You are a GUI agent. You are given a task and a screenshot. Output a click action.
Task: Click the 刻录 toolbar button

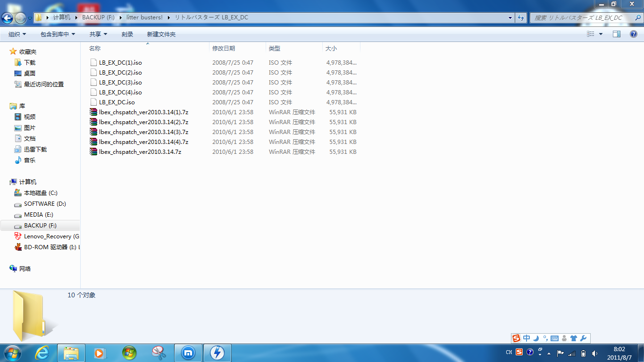click(127, 34)
